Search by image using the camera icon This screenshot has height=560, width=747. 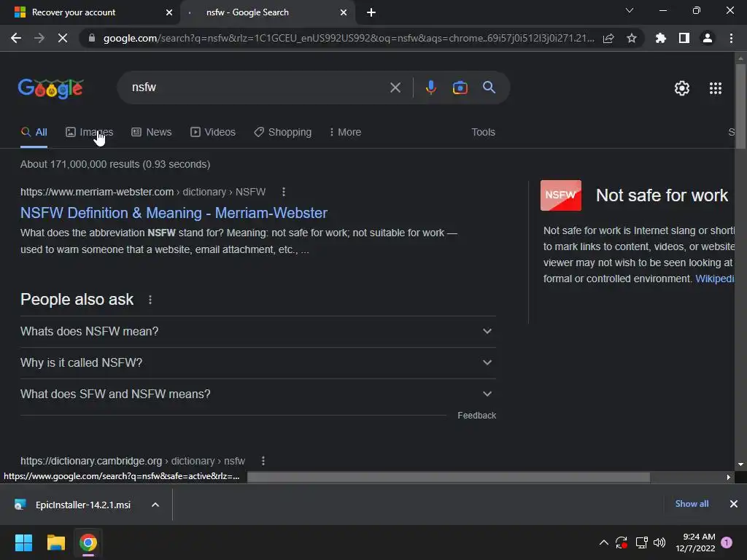pos(460,87)
